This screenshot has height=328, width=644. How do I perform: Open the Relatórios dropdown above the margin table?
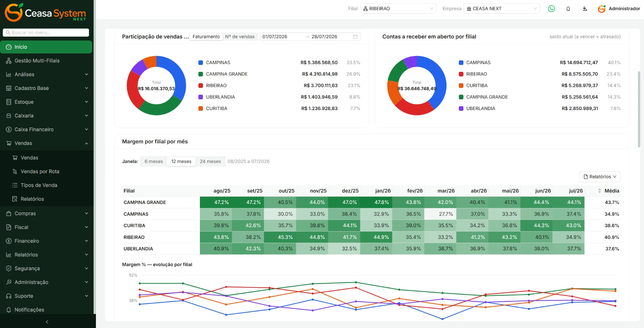(600, 177)
